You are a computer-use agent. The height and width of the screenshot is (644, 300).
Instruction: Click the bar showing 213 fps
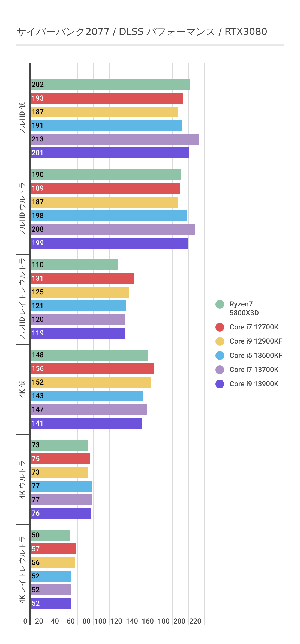pyautogui.click(x=115, y=139)
